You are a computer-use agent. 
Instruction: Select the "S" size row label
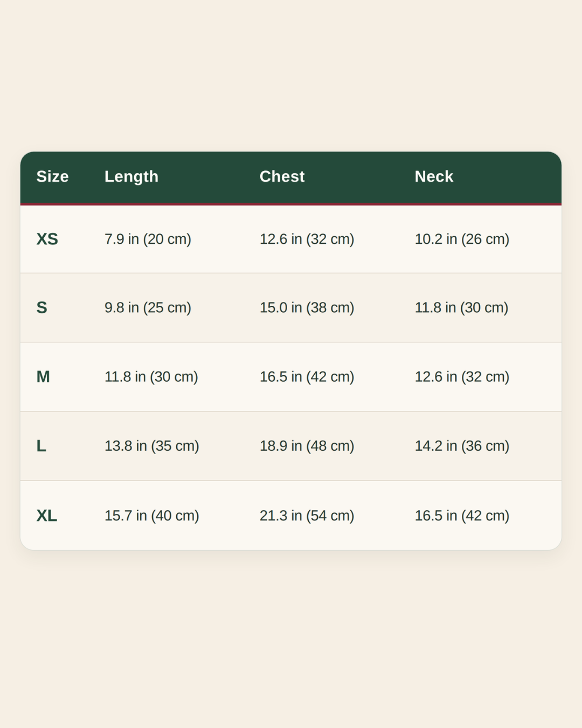41,307
